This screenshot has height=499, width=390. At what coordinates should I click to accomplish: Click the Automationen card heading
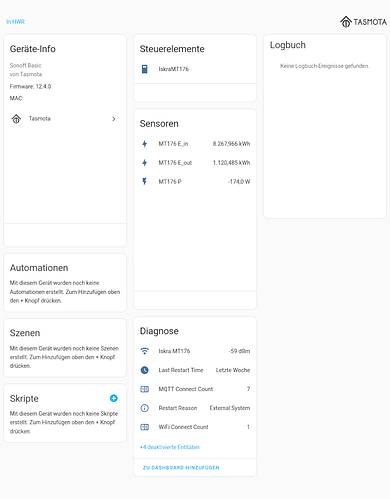[x=39, y=268]
